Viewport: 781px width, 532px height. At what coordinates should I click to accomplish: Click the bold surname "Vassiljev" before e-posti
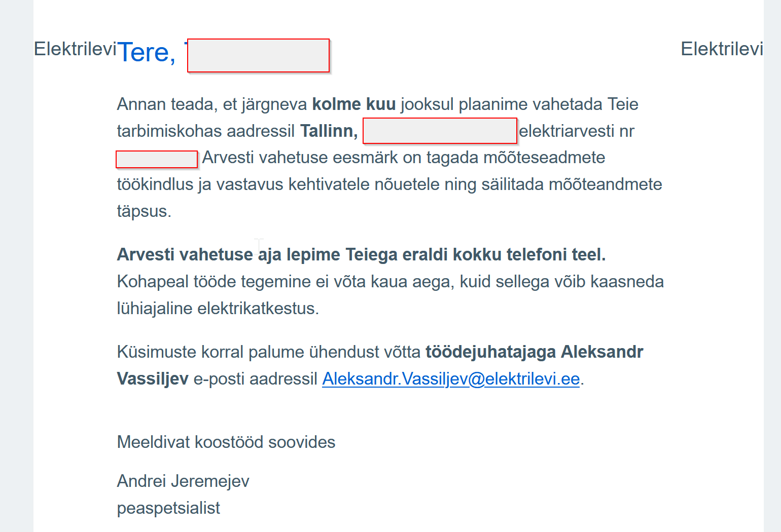coord(153,379)
